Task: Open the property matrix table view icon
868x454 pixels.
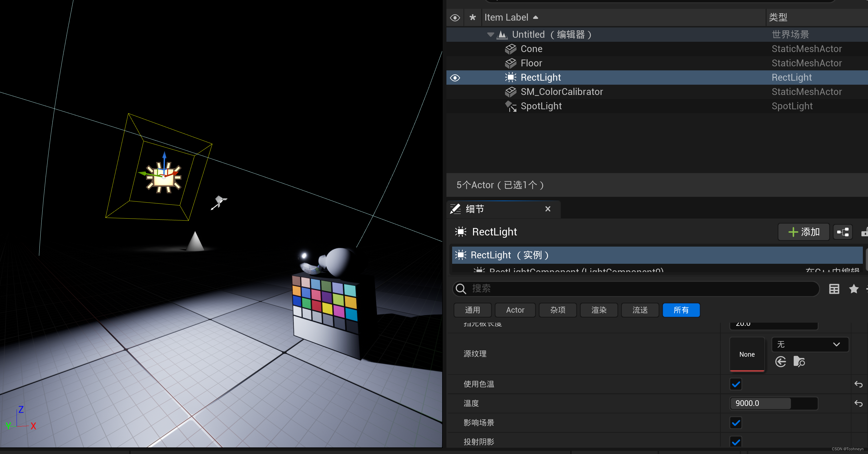Action: (x=834, y=289)
